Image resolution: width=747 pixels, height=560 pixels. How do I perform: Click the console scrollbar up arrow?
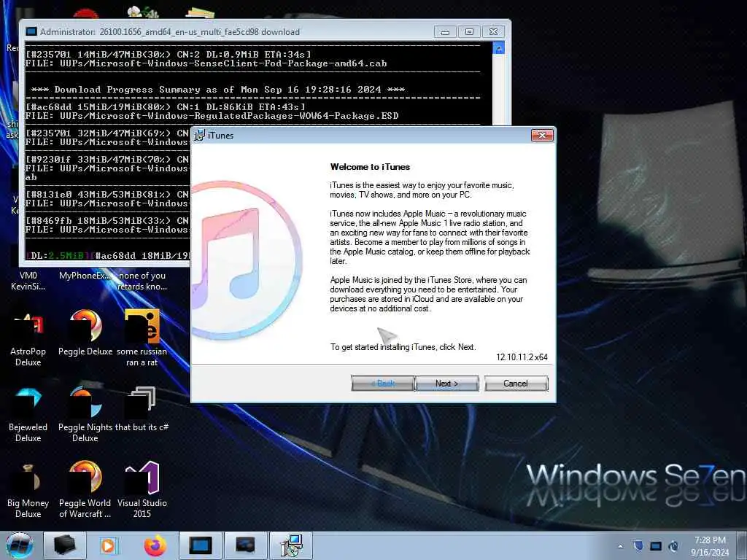[498, 48]
